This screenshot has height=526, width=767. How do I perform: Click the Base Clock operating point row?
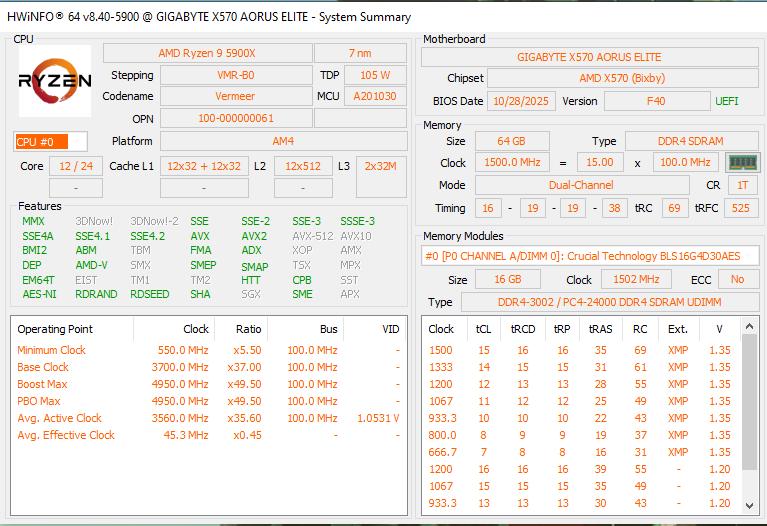pos(209,367)
